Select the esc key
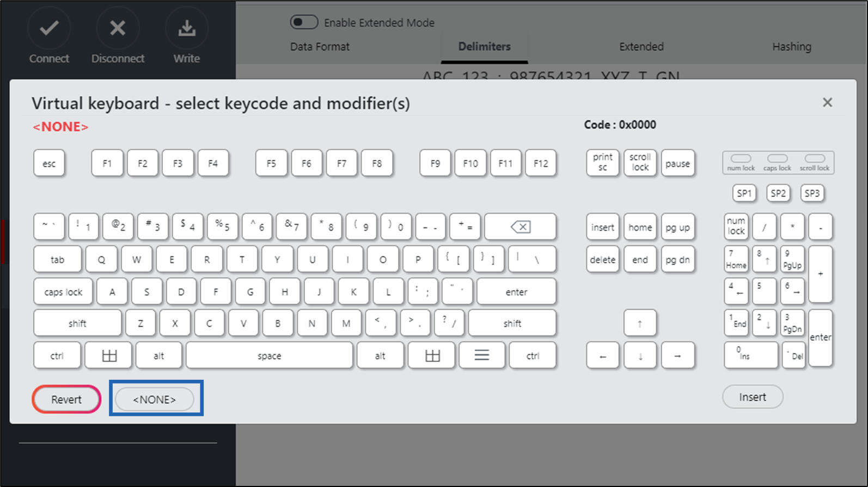Image resolution: width=868 pixels, height=487 pixels. pos(49,163)
